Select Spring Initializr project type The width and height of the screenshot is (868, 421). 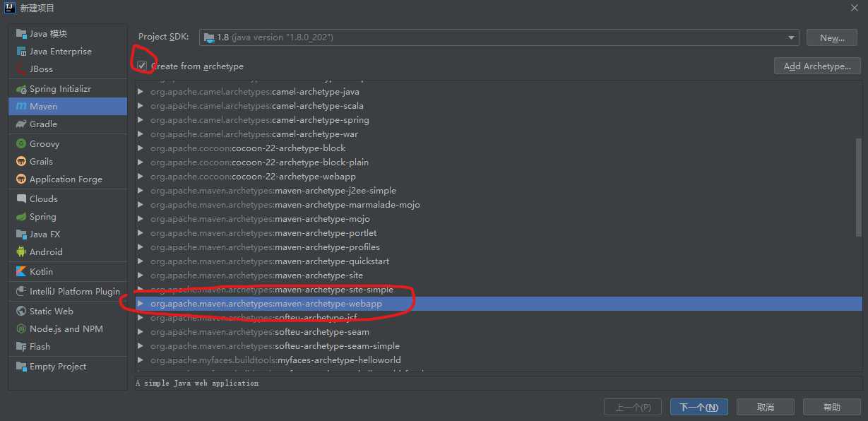coord(68,89)
